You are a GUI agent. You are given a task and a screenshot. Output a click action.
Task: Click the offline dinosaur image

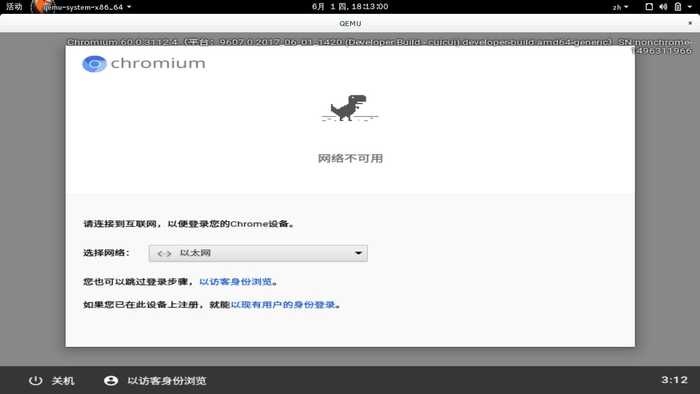(x=350, y=108)
